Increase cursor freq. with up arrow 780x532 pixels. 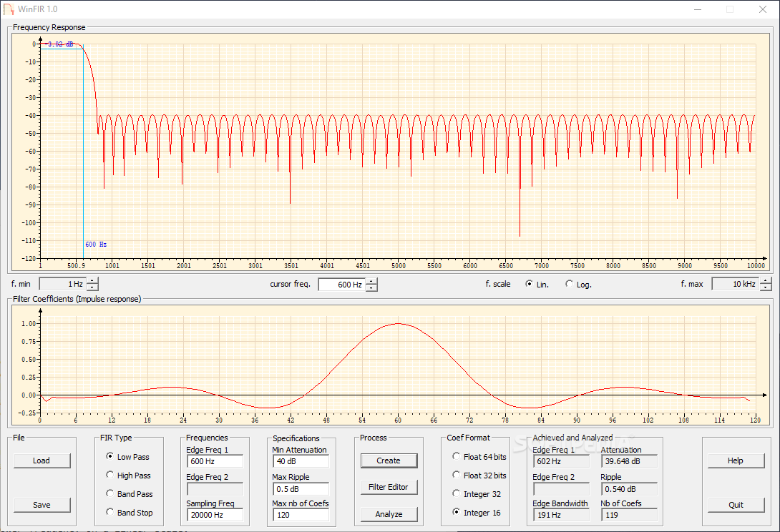point(371,282)
